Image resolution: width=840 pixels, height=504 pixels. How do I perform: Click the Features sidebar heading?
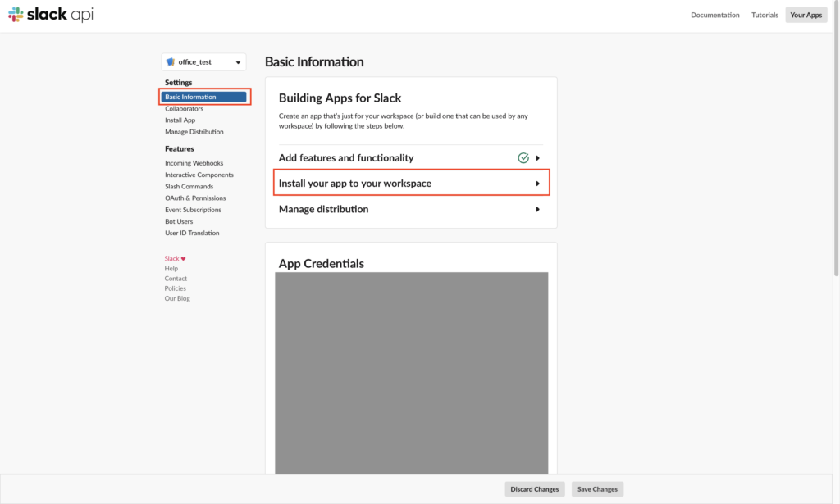click(180, 148)
